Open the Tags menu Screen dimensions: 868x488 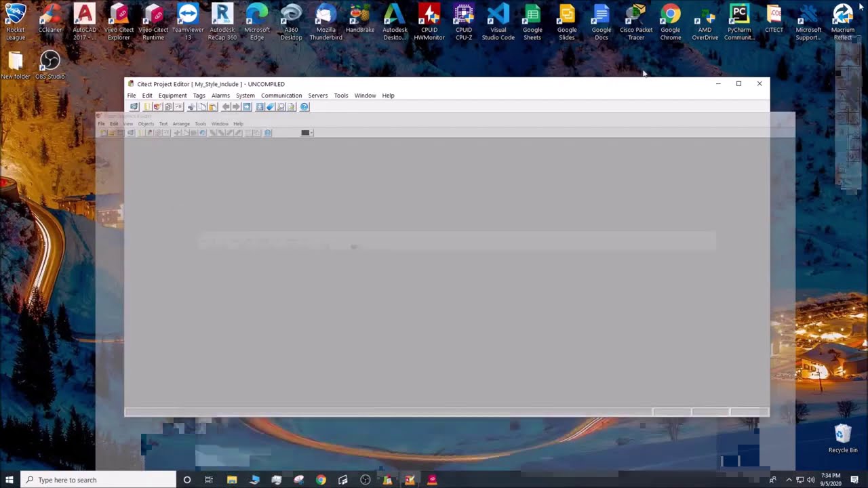tap(199, 96)
